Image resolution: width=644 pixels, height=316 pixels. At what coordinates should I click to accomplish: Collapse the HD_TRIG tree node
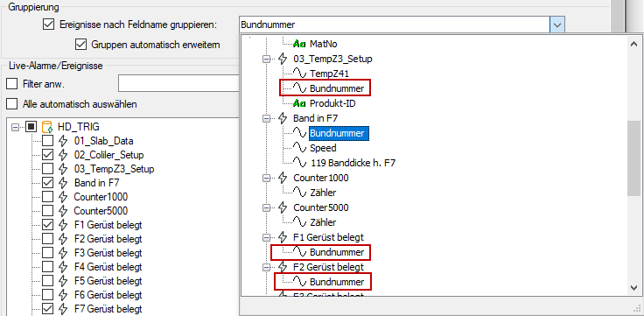(x=16, y=127)
